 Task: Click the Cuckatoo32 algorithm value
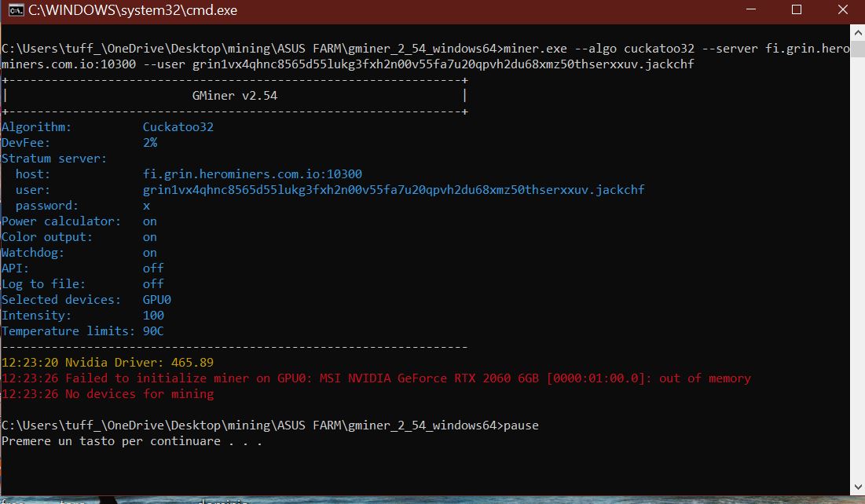point(178,127)
